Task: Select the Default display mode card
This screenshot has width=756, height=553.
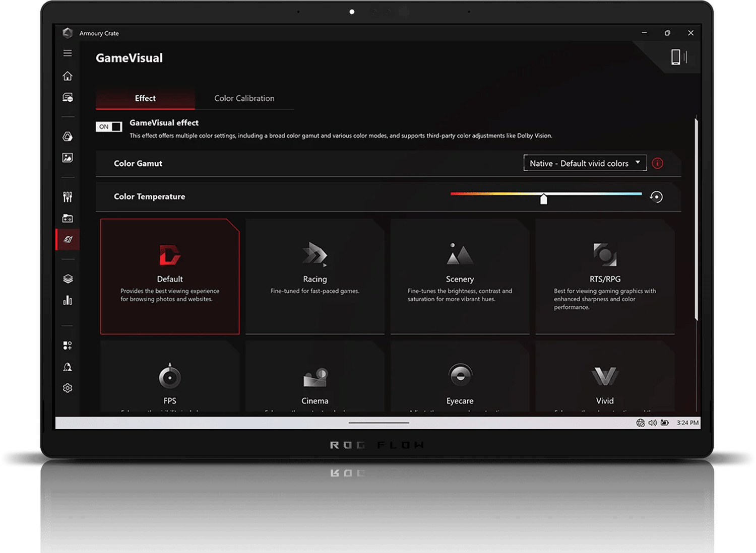Action: (x=170, y=276)
